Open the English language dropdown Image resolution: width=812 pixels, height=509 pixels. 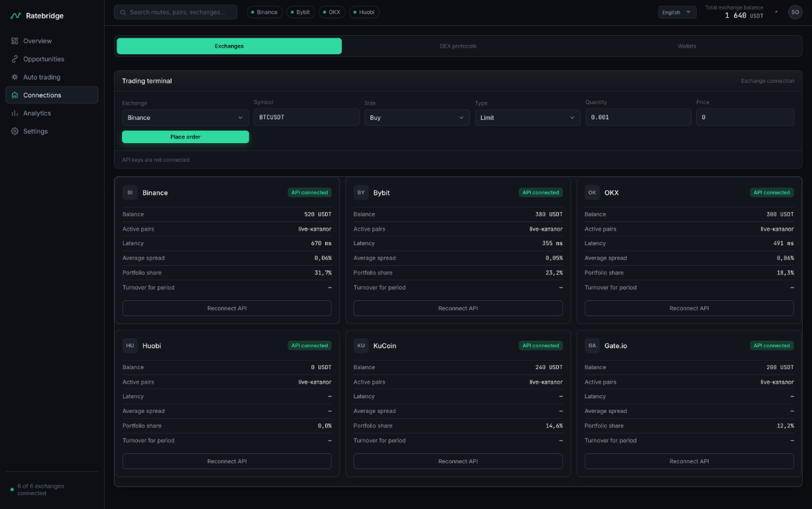click(677, 12)
